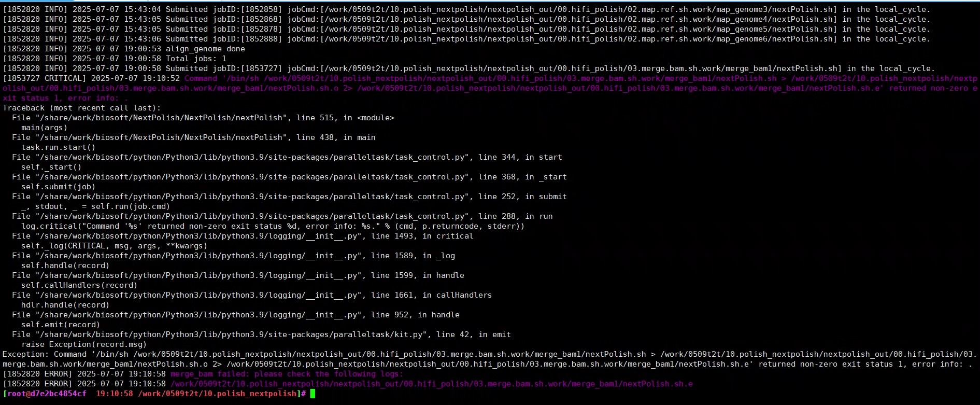
Task: Click the 'self.emit(record)' code line
Action: click(x=61, y=325)
